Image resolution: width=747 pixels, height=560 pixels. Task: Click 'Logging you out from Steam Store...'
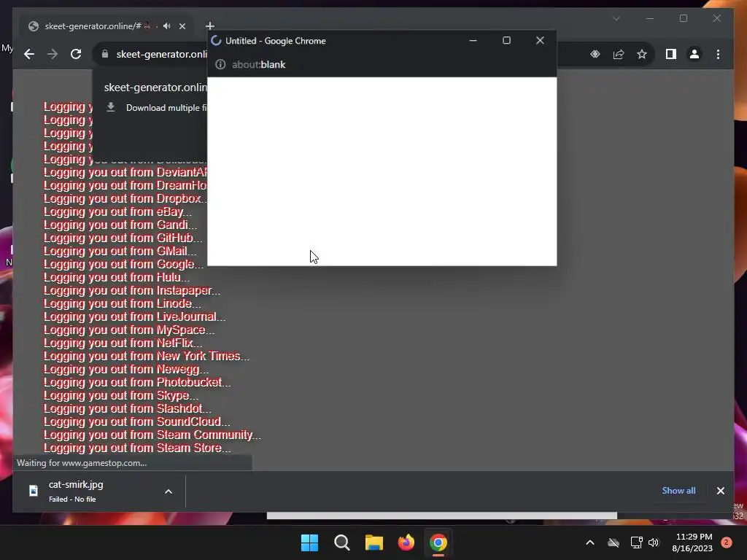[x=137, y=448]
